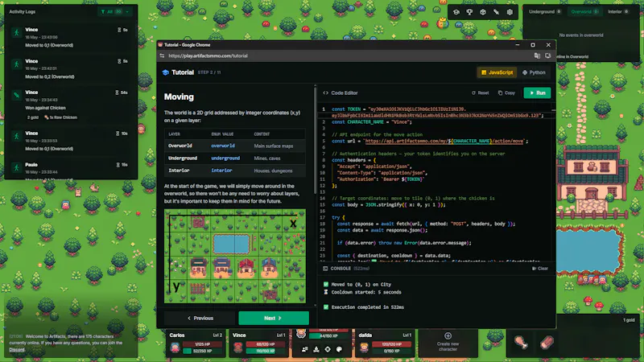
Task: Switch code language to JavaScript
Action: 497,72
